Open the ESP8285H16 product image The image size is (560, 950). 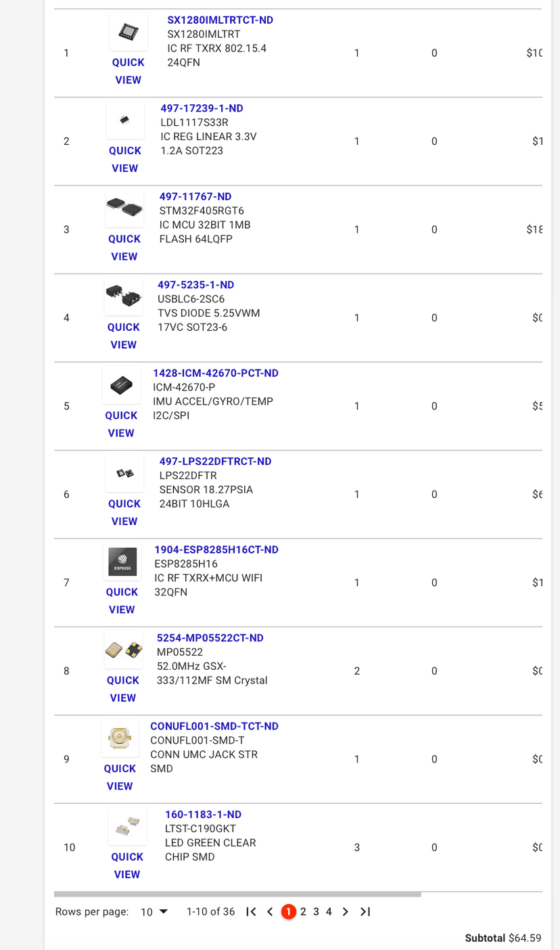coord(122,562)
